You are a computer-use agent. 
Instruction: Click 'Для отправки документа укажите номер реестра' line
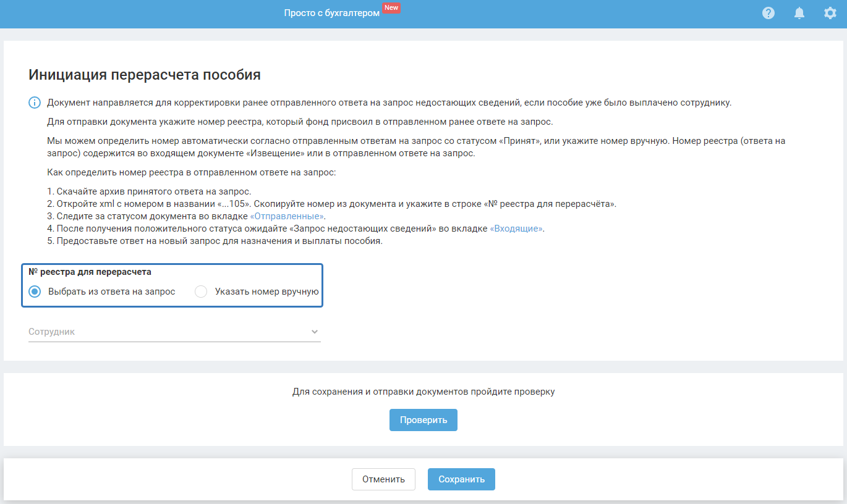[x=300, y=121]
